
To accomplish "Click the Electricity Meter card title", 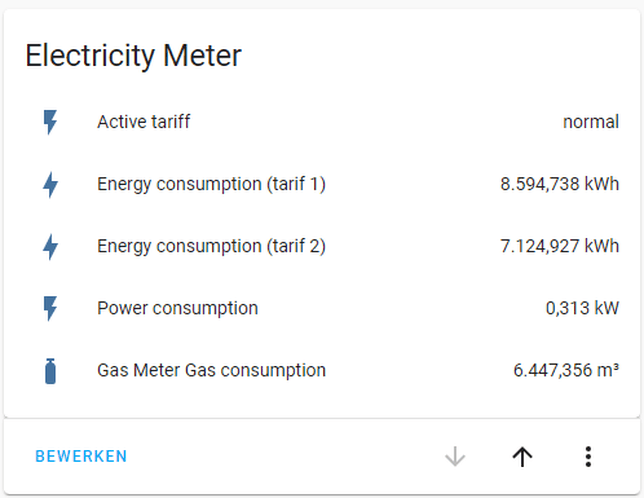I will (x=133, y=55).
